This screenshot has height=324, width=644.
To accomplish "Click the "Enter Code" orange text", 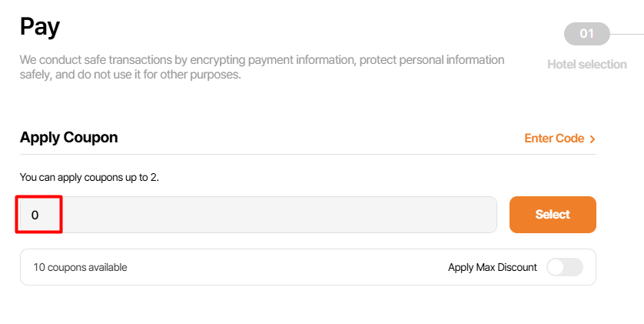I will click(554, 139).
